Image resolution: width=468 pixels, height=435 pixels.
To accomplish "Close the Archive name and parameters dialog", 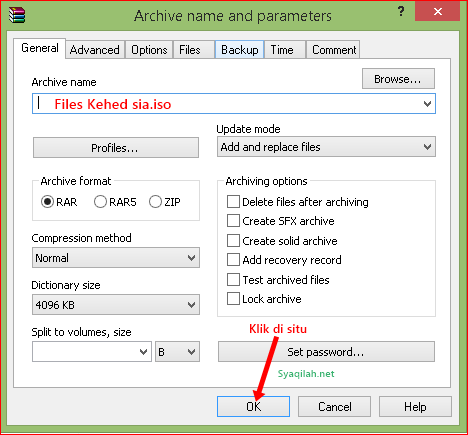I will (x=438, y=12).
